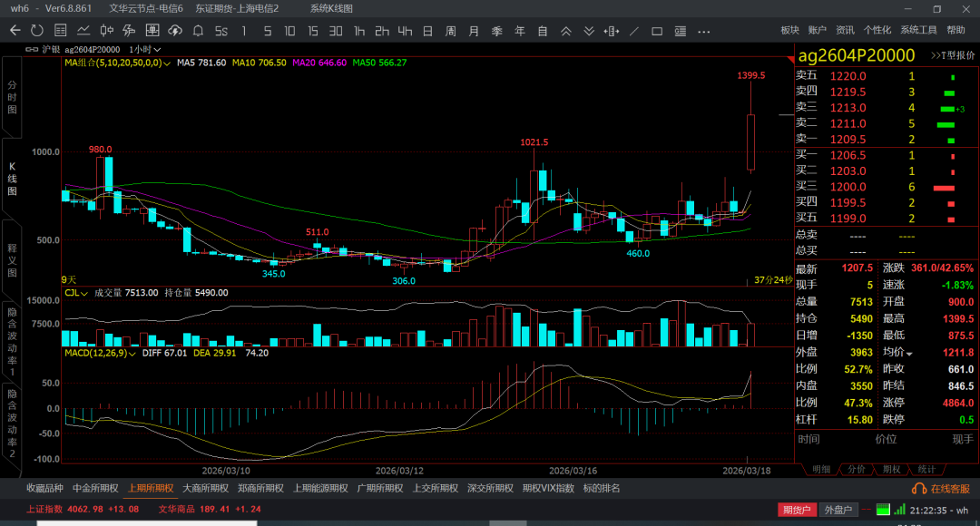
Task: Switch to the 大商所期权 tab
Action: click(205, 488)
